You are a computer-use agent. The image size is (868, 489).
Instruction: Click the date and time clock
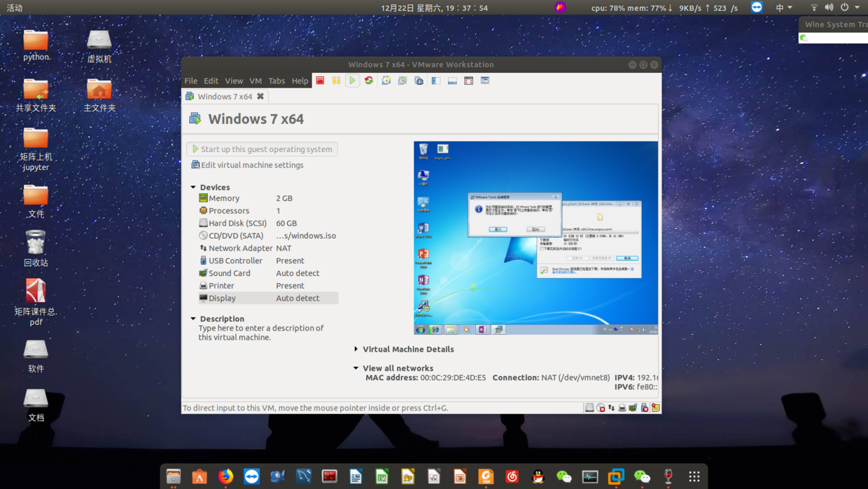[434, 8]
